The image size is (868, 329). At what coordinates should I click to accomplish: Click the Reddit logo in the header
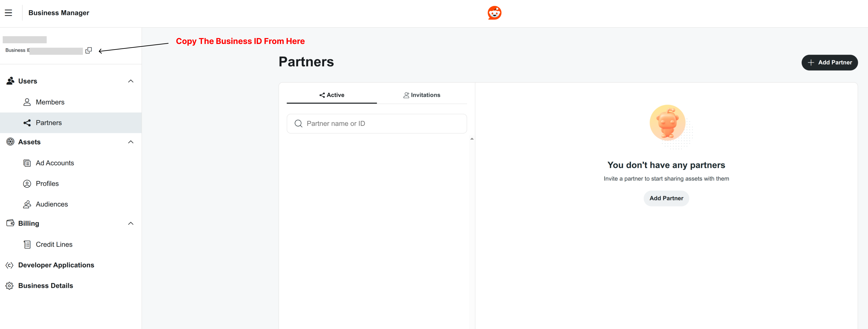point(494,13)
